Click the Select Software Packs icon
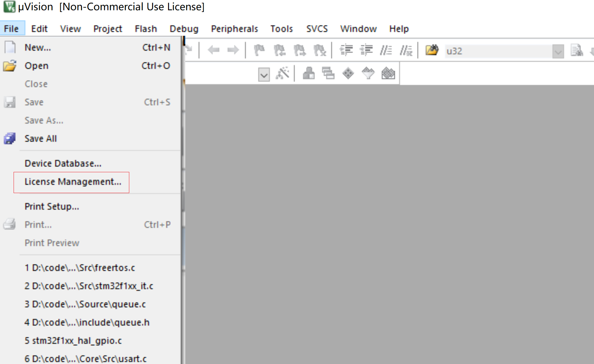This screenshot has height=364, width=594. point(368,73)
